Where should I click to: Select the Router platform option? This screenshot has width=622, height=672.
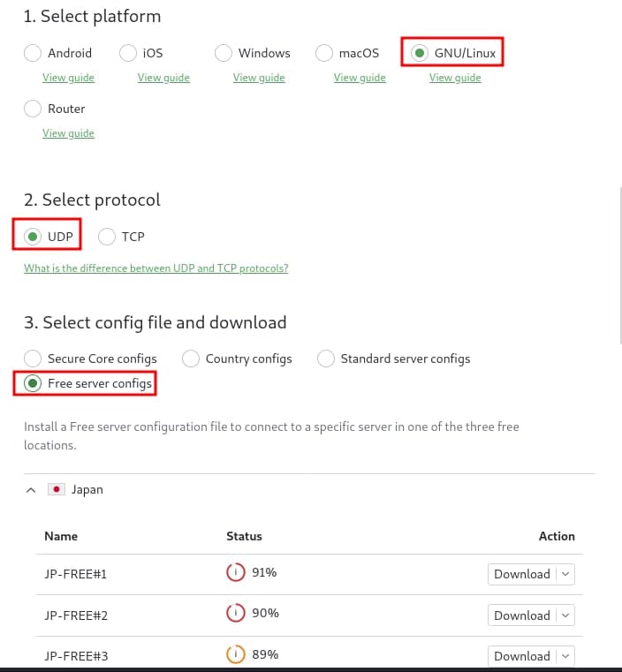33,109
